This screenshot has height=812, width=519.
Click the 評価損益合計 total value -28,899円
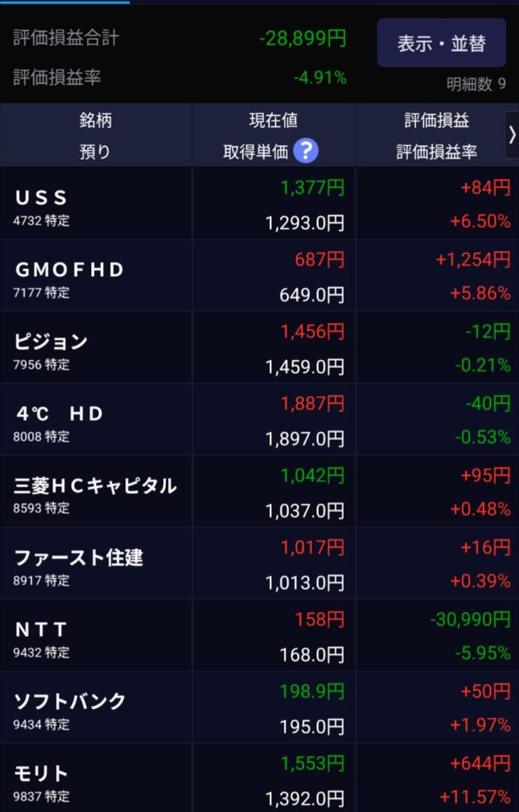(x=303, y=38)
